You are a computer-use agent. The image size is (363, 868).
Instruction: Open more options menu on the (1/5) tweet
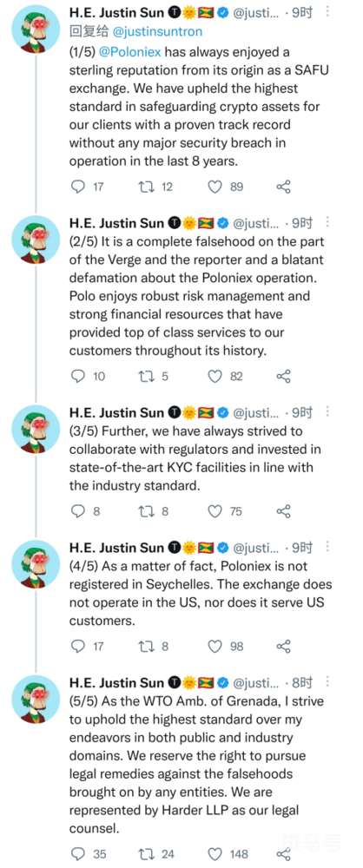click(327, 11)
